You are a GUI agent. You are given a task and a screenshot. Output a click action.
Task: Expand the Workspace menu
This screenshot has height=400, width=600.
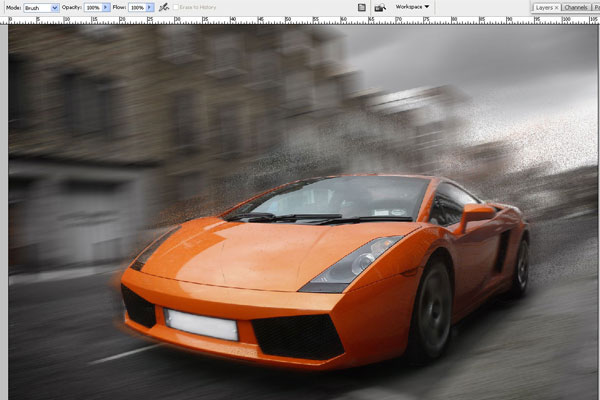[x=412, y=7]
